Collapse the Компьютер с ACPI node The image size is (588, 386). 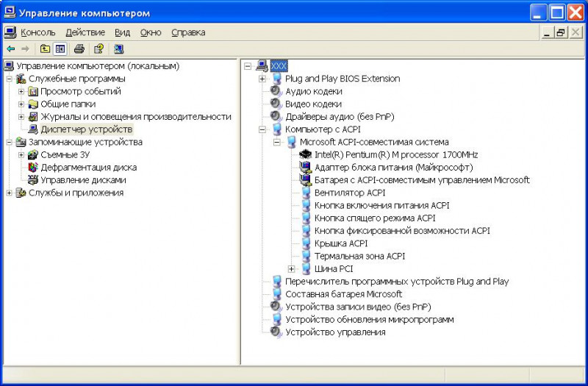262,129
